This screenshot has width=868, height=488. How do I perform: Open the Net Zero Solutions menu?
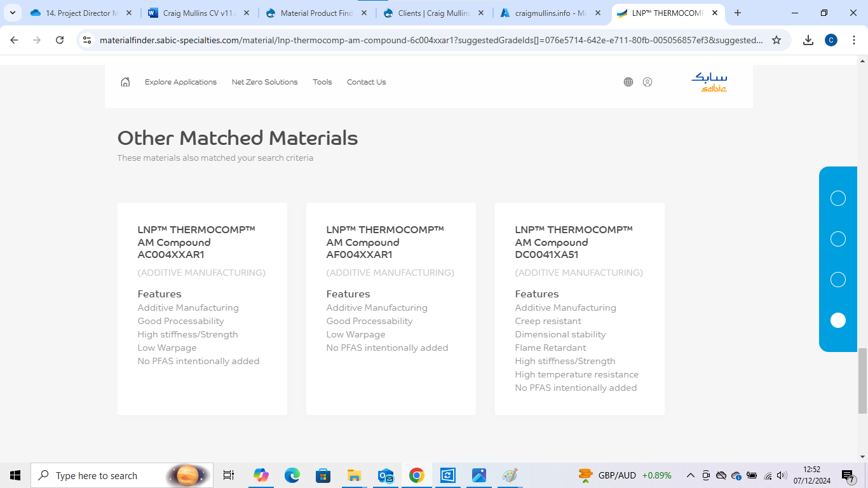coord(264,82)
